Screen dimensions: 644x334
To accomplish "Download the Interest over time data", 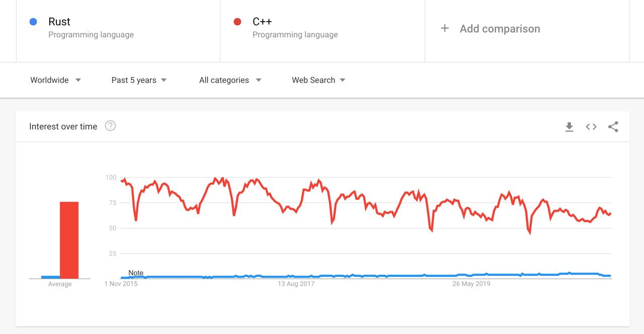I will point(569,127).
